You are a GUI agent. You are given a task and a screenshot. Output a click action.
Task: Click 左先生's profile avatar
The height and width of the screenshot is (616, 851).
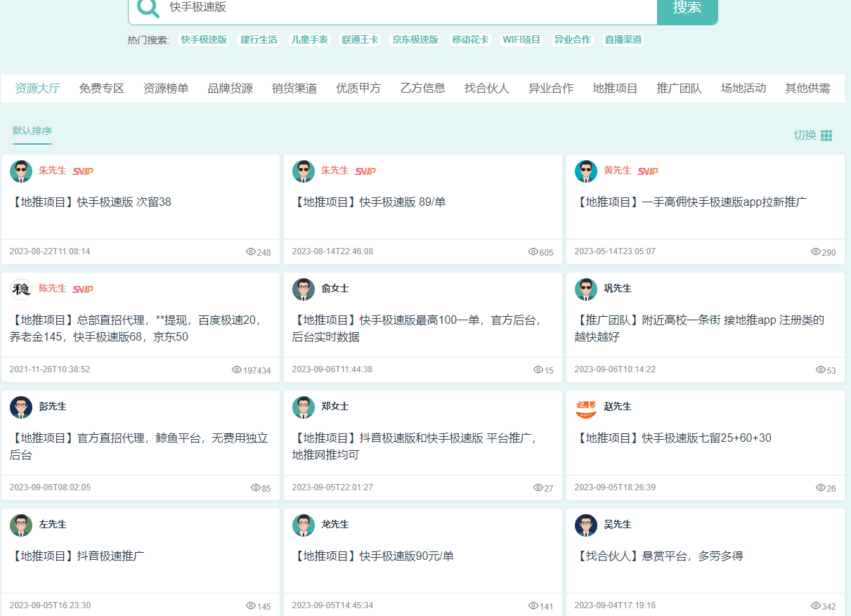(21, 525)
